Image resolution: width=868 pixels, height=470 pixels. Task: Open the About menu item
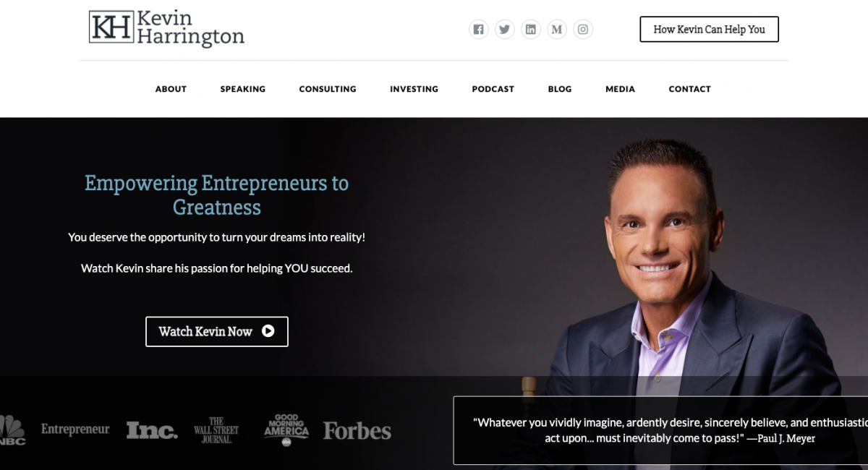tap(171, 89)
